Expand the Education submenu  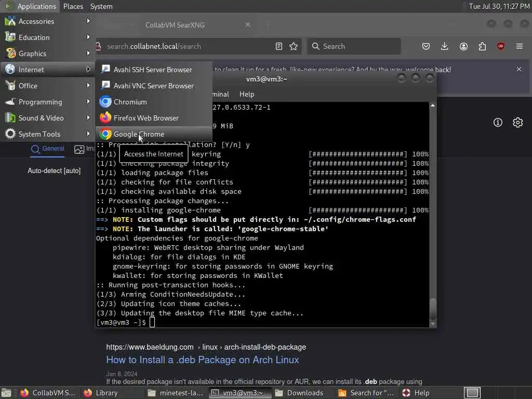click(47, 37)
